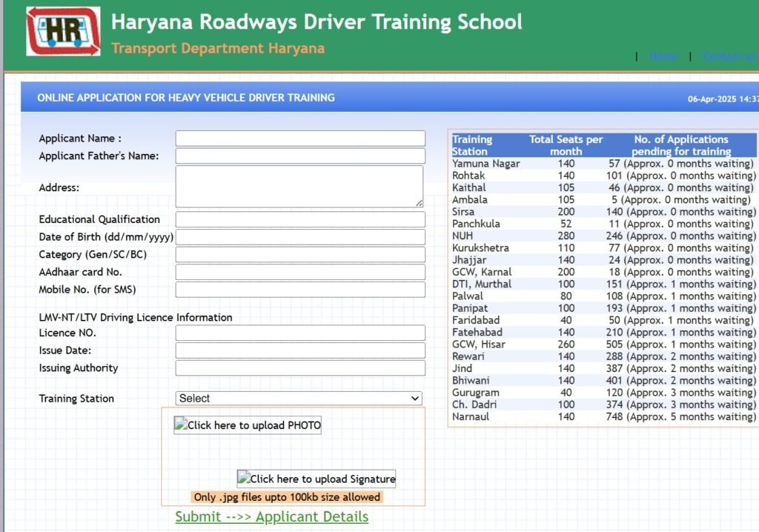This screenshot has width=759, height=532.
Task: Focus the Applicant Name input field
Action: pos(300,139)
